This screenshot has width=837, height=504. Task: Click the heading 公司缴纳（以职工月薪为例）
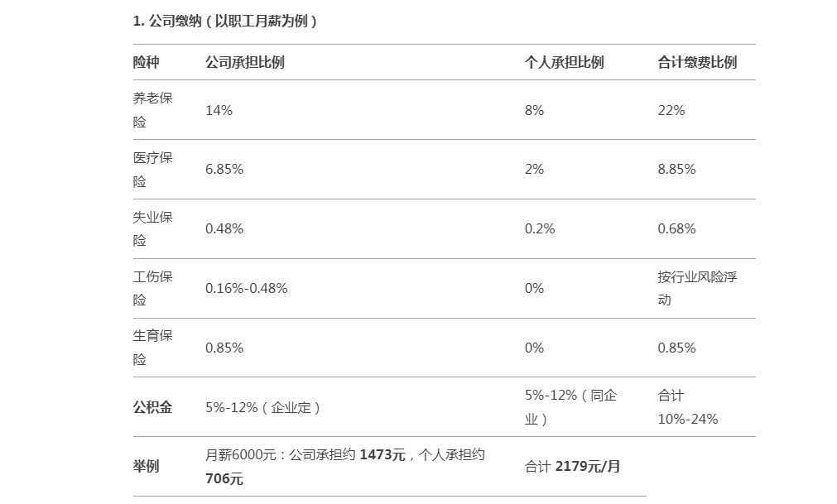[224, 22]
